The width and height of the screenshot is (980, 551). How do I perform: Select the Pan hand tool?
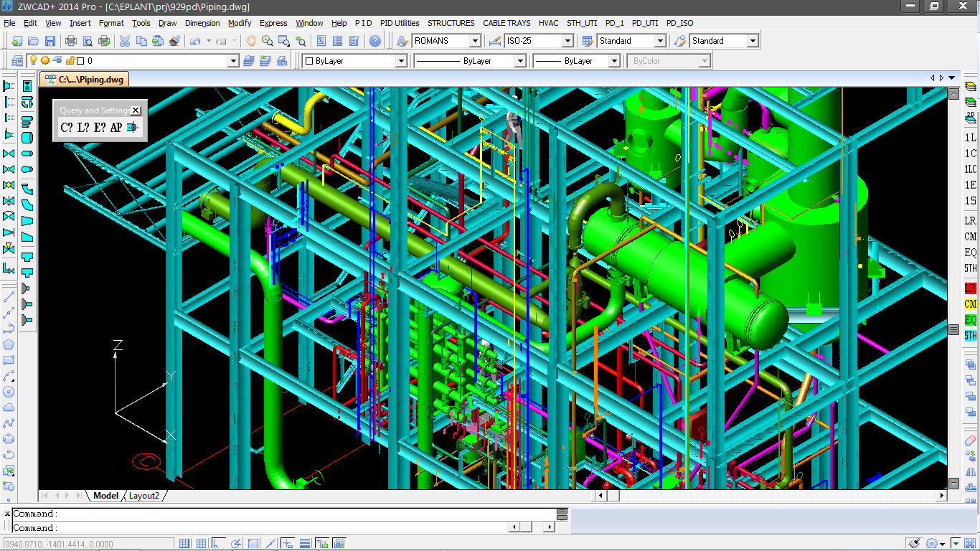tap(251, 41)
